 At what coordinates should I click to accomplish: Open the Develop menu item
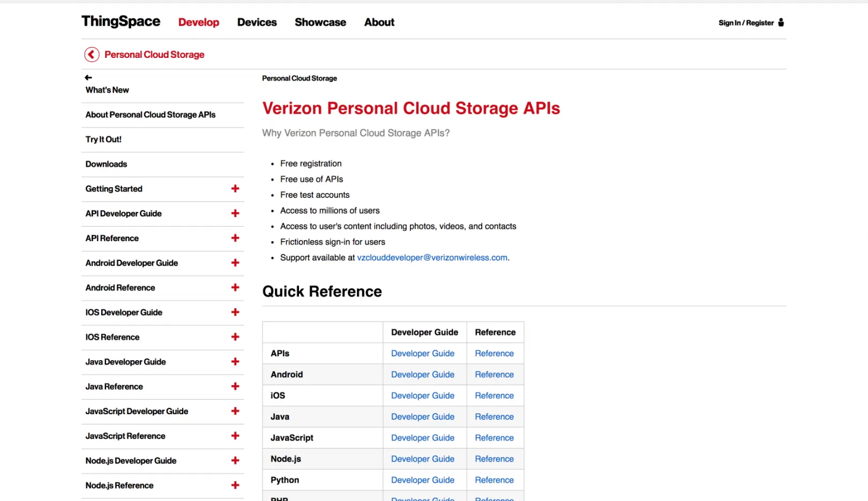[199, 23]
